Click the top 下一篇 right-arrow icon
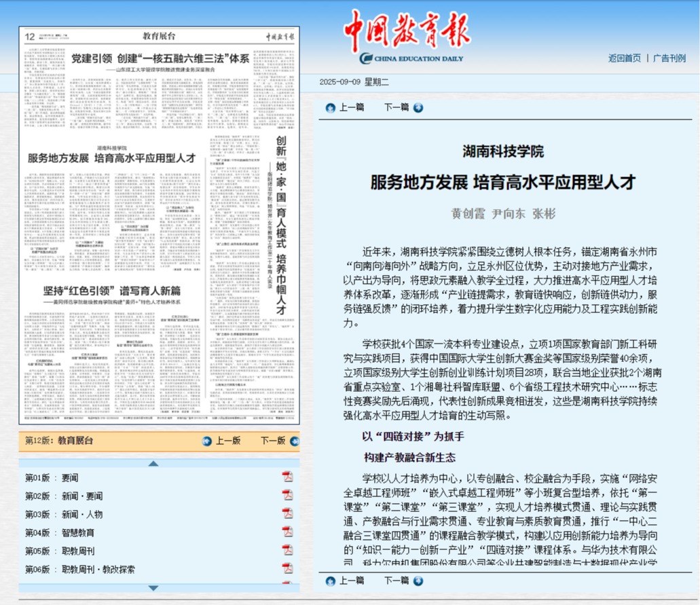This screenshot has width=700, height=605. click(x=418, y=107)
